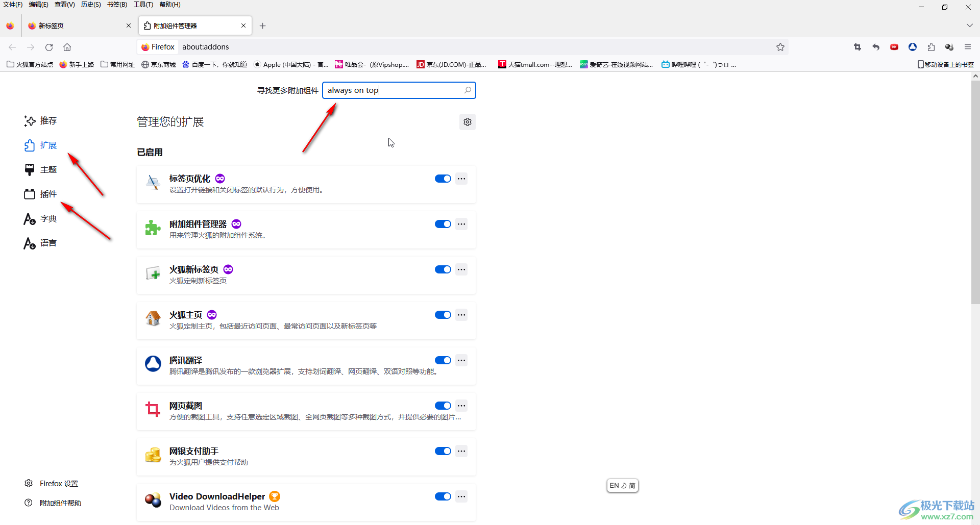Click the search magnifier in add-on search box
980x525 pixels.
coord(468,90)
